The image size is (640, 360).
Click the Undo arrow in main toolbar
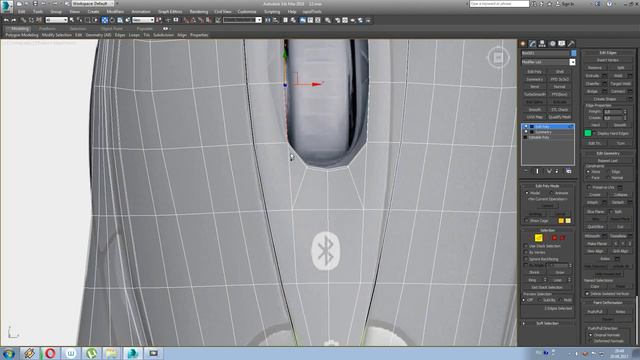pos(6,20)
